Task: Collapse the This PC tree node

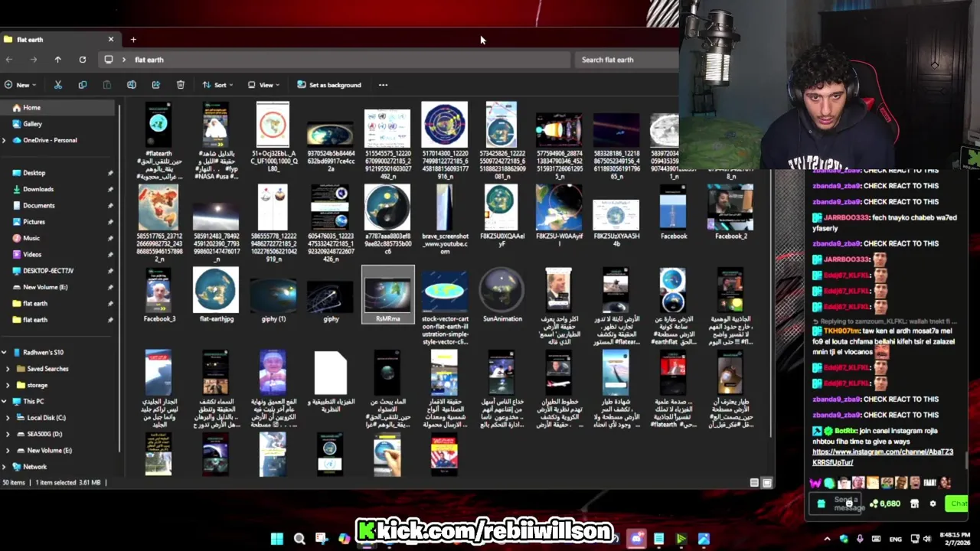Action: tap(4, 401)
